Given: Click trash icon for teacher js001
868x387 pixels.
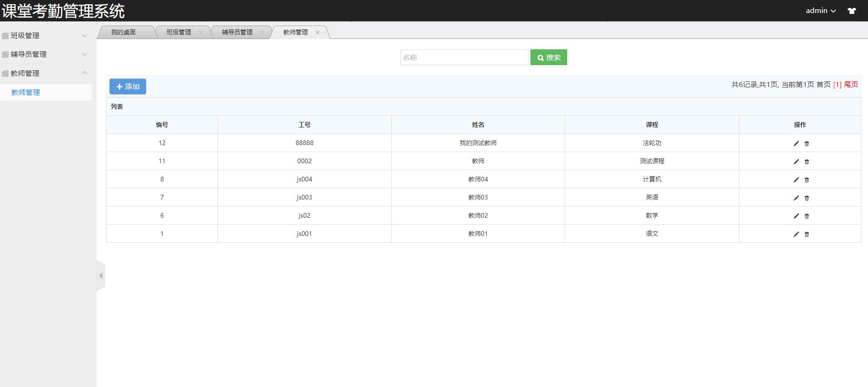Looking at the screenshot, I should [807, 234].
